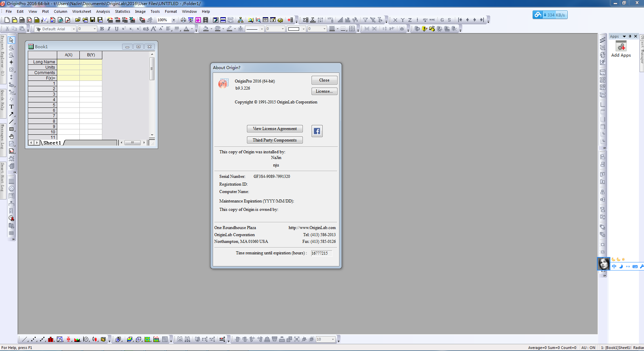Image resolution: width=644 pixels, height=351 pixels.
Task: Open the Analysis menu
Action: [x=103, y=11]
